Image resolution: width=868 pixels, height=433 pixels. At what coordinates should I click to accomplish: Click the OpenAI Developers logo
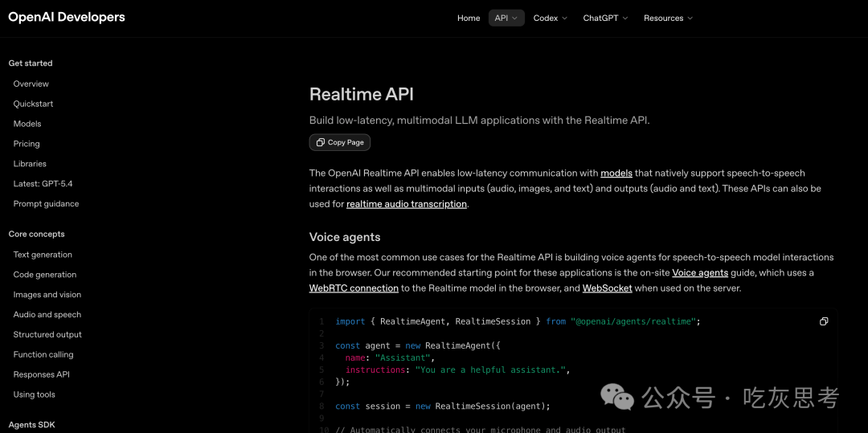tap(67, 17)
